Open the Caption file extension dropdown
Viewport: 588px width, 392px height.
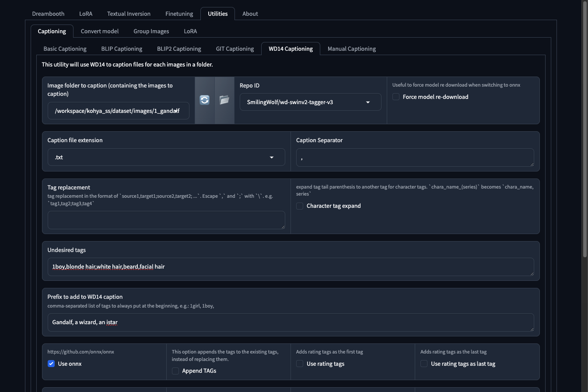pyautogui.click(x=271, y=157)
